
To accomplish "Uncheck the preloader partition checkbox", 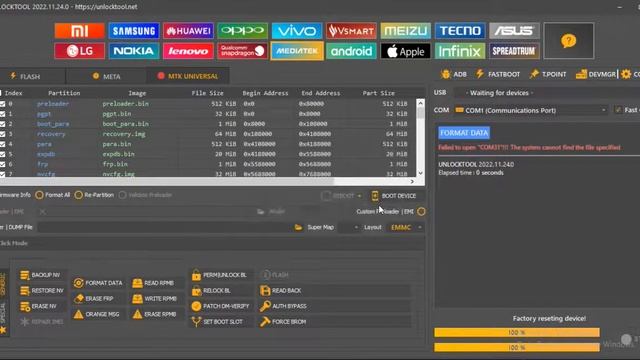I will pos(3,104).
